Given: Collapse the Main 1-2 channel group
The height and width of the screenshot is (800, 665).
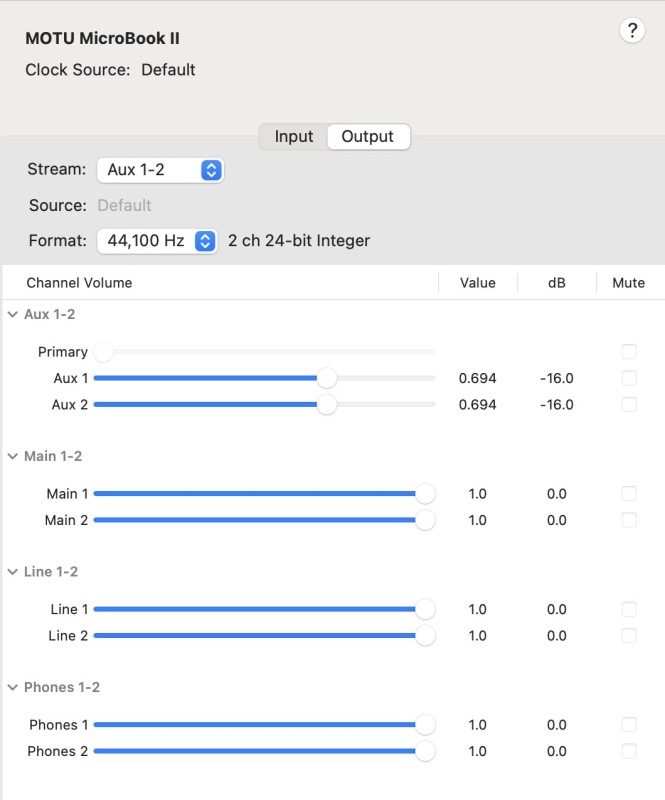Looking at the screenshot, I should 13,456.
